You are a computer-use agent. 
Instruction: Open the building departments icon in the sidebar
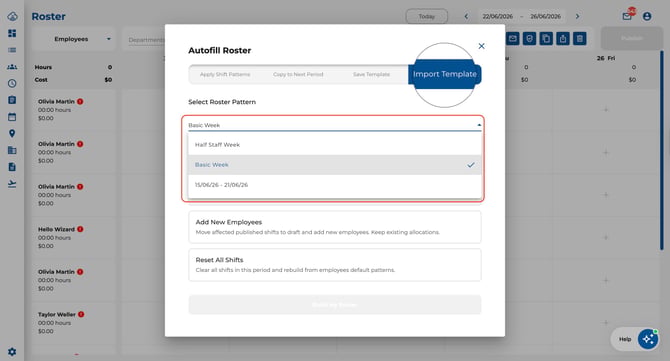point(12,150)
